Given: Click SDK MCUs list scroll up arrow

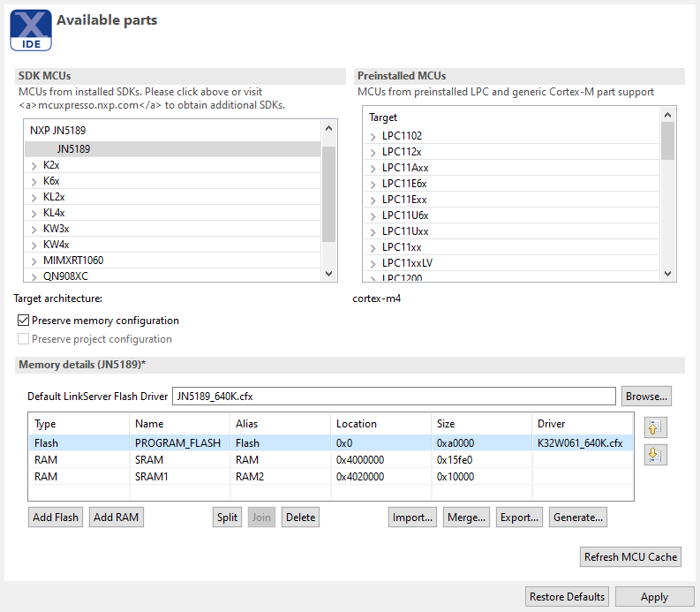Looking at the screenshot, I should tap(328, 128).
